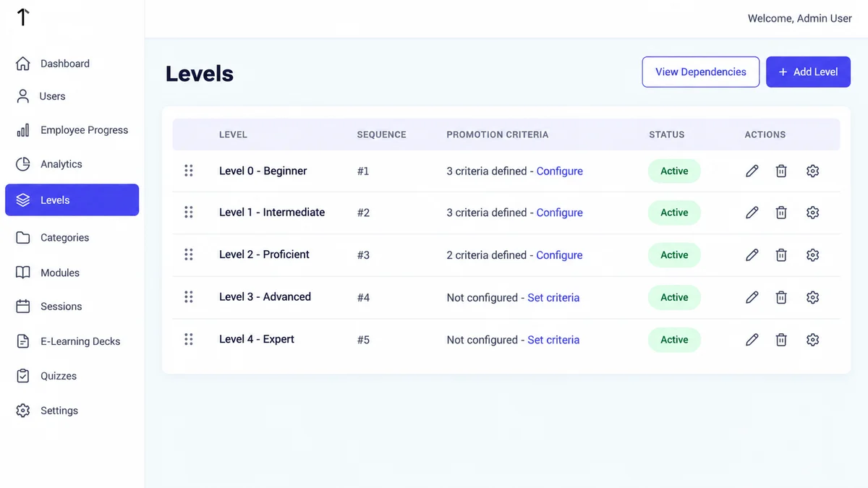Click the sequence value "#4"
Screen dimensions: 868x488
(363, 297)
